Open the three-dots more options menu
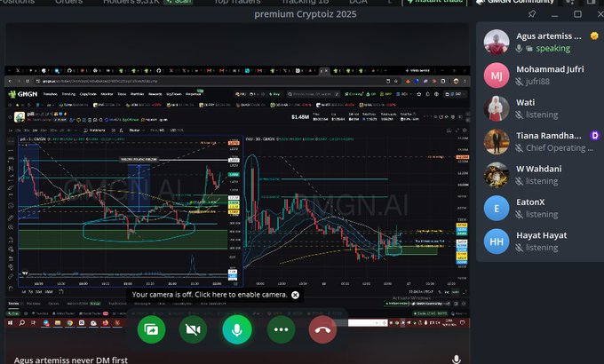This screenshot has width=604, height=364. tap(282, 329)
